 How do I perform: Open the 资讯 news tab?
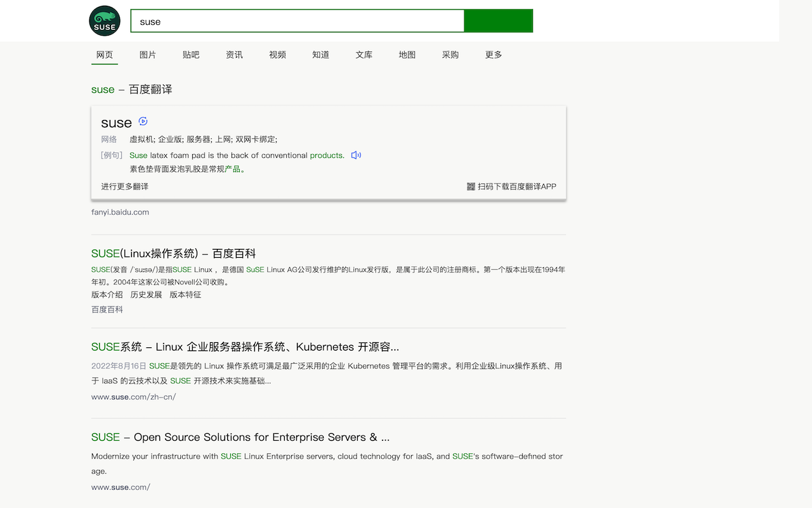pyautogui.click(x=234, y=55)
